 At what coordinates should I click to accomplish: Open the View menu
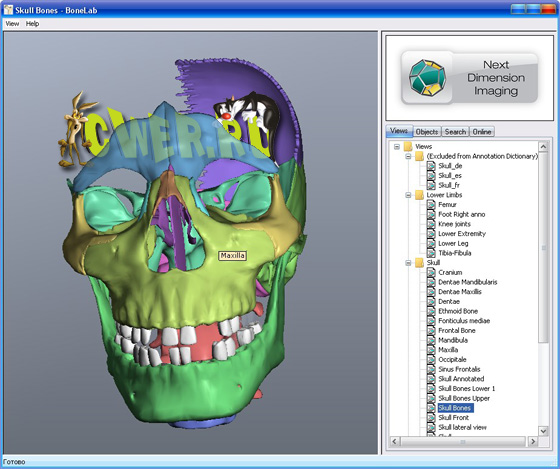[x=12, y=24]
